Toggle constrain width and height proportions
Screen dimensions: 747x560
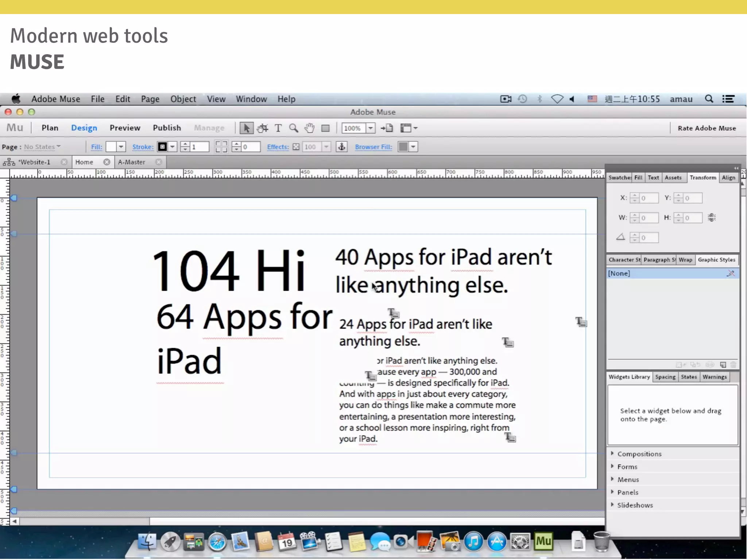coord(712,218)
